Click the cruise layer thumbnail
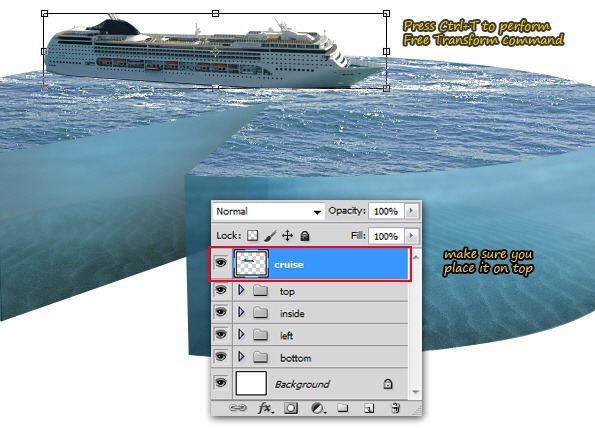Image resolution: width=595 pixels, height=428 pixels. (251, 263)
